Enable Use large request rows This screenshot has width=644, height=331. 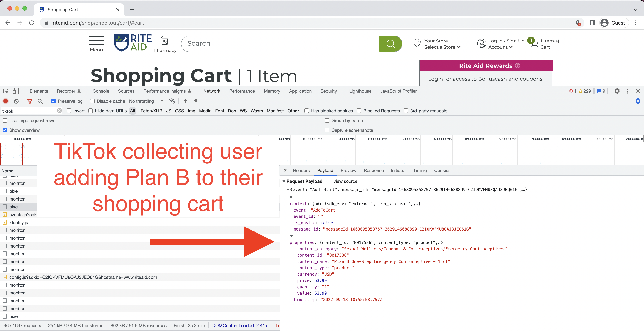[5, 120]
